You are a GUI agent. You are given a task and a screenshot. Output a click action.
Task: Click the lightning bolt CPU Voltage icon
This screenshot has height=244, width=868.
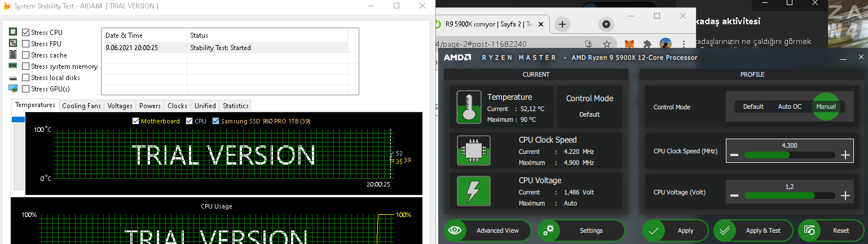pos(473,190)
